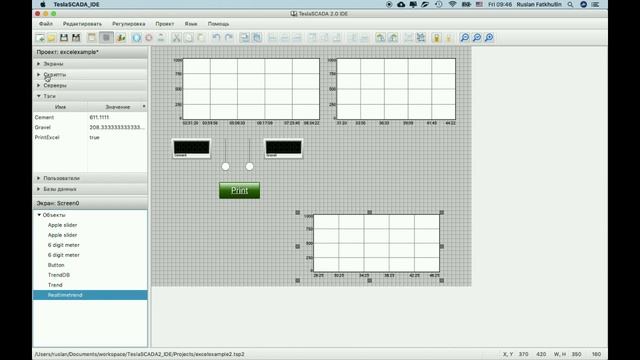Open the Язык menu
The width and height of the screenshot is (640, 360).
point(191,24)
